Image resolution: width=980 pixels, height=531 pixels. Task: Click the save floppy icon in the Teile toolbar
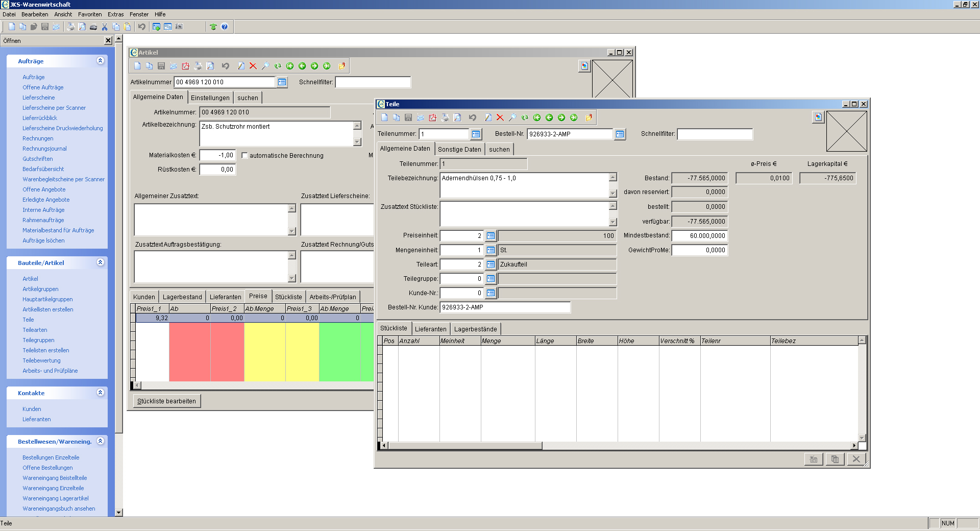[408, 117]
